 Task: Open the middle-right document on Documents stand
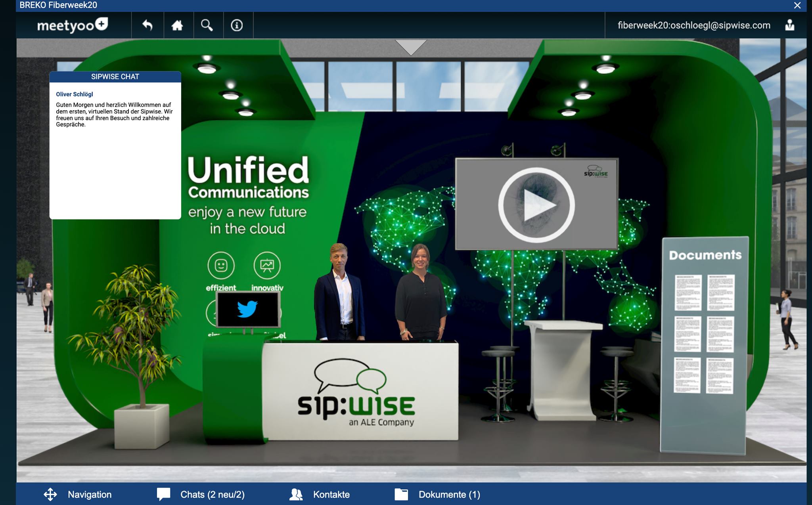pos(720,334)
